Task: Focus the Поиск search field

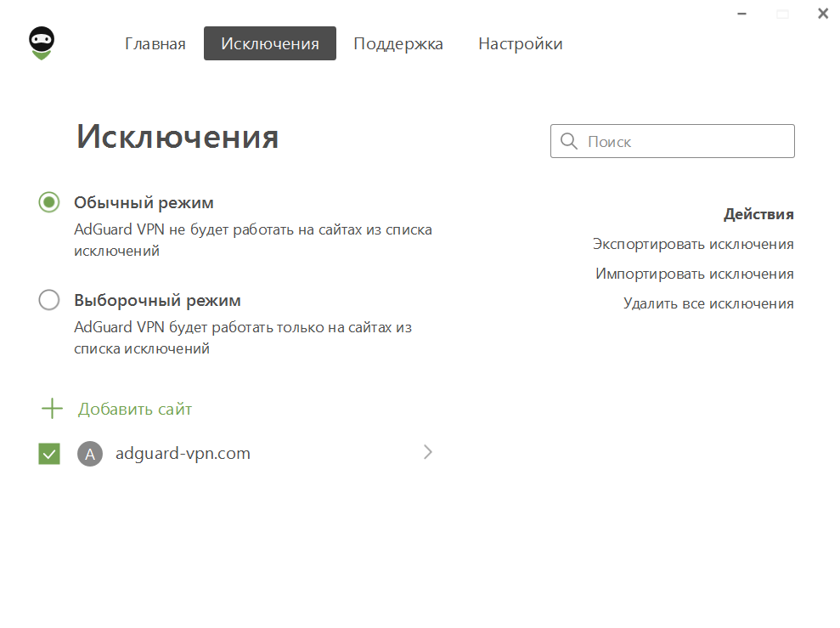Action: (673, 141)
